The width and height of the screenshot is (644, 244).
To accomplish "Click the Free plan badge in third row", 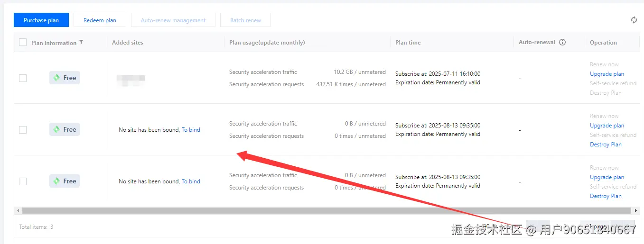I will click(65, 181).
